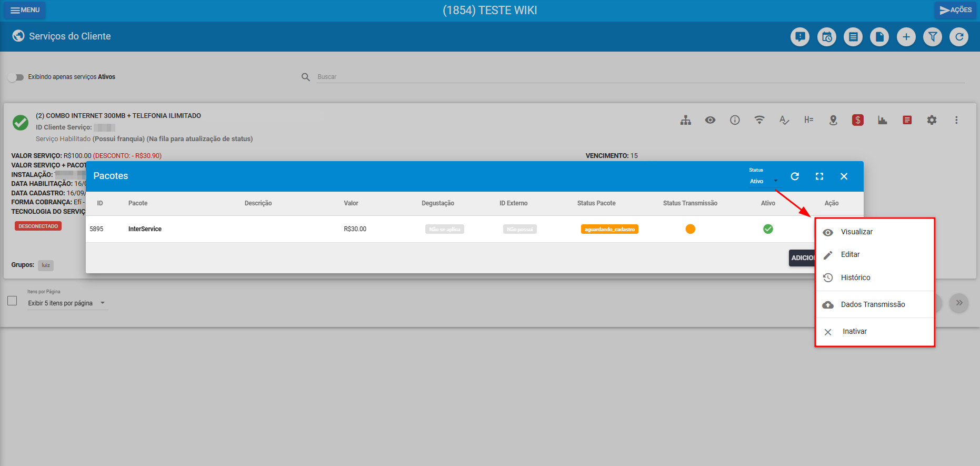Click the ADICIONAR button in Pacotes
The height and width of the screenshot is (466, 980).
(x=802, y=258)
